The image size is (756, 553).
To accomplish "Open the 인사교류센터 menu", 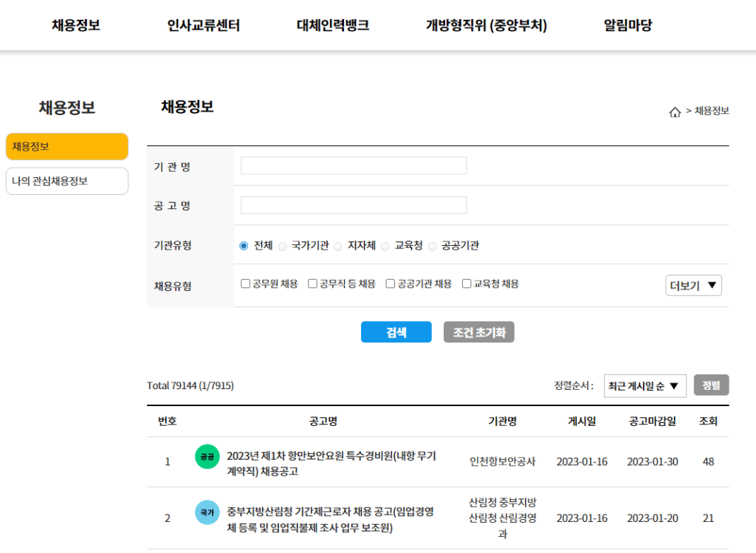I will coord(204,25).
